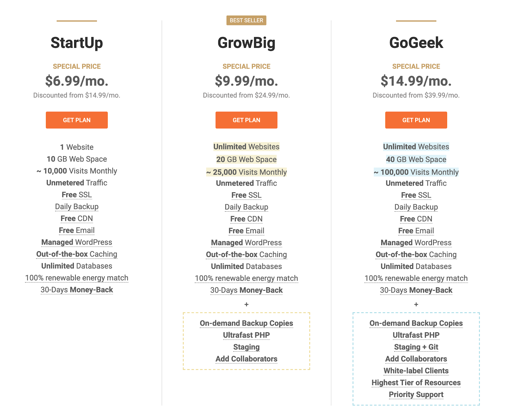Click Managed WordPress under StartUp
Image resolution: width=507 pixels, height=420 pixels.
click(77, 242)
